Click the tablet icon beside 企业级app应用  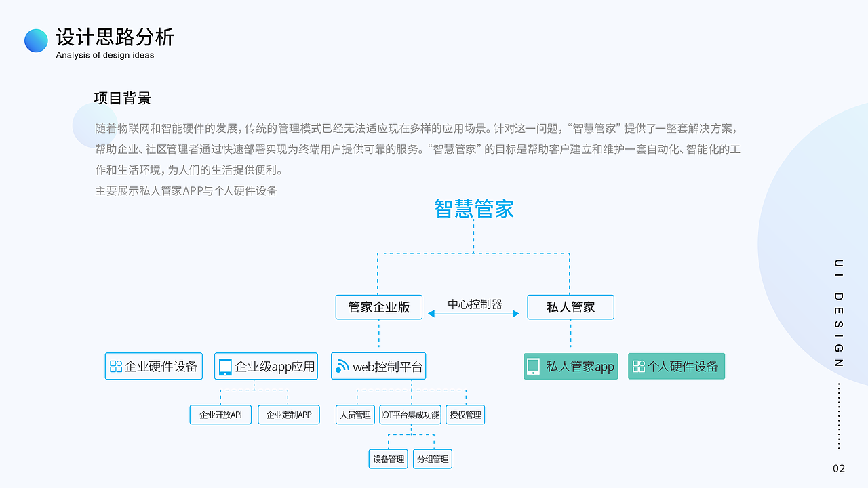point(225,367)
